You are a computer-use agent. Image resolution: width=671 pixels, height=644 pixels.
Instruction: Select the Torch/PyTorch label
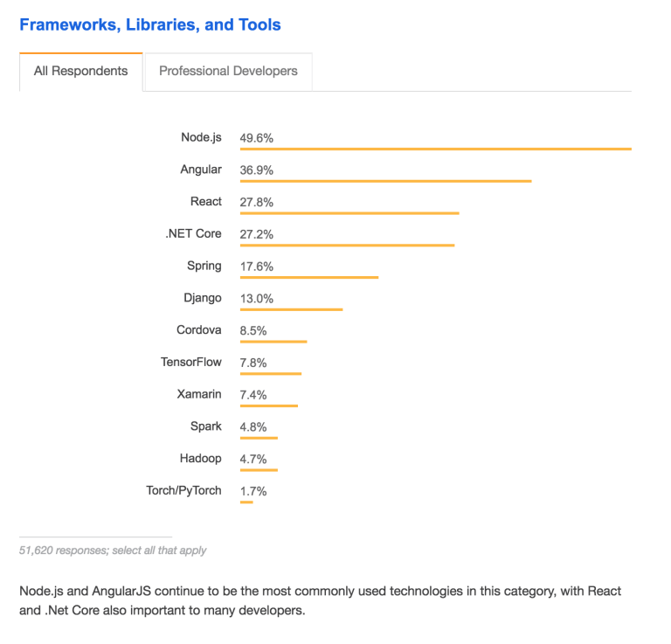[183, 490]
